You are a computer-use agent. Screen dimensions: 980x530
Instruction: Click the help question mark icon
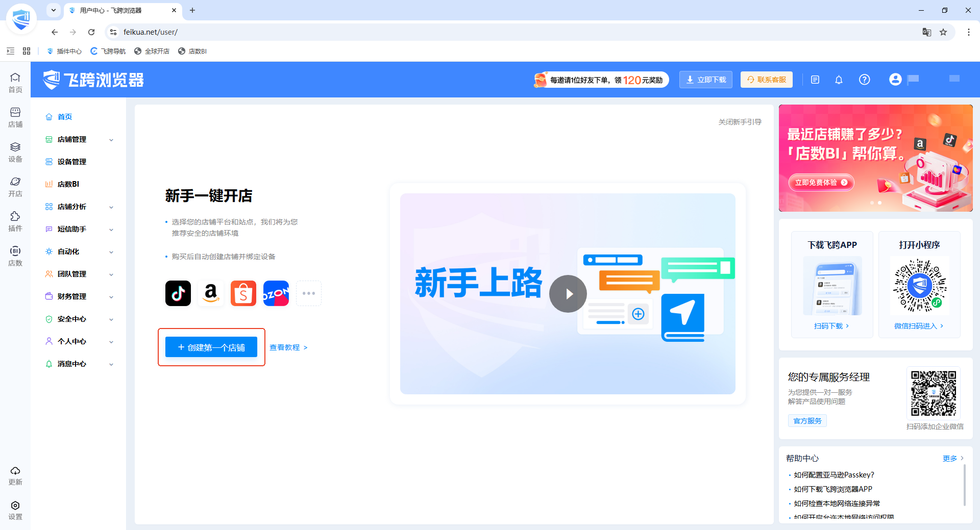pyautogui.click(x=864, y=80)
